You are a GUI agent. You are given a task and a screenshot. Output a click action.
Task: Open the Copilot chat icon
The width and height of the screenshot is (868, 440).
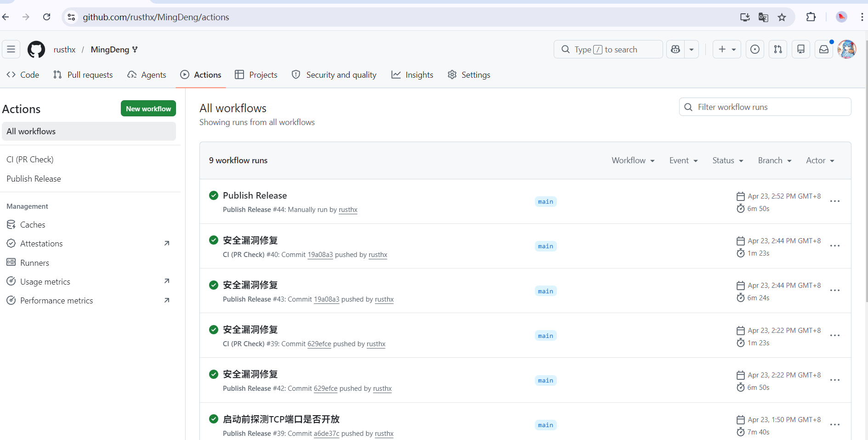[675, 49]
